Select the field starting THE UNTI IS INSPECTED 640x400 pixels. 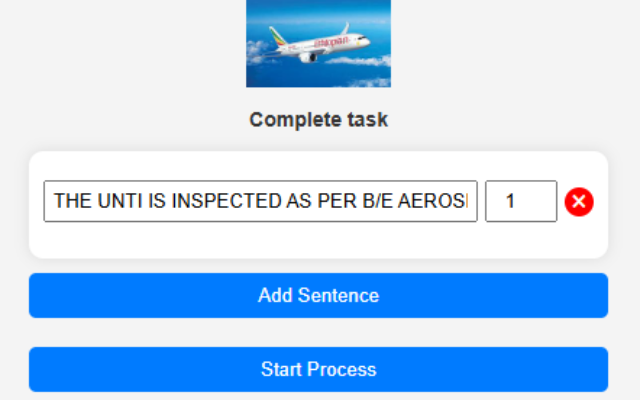[260, 201]
